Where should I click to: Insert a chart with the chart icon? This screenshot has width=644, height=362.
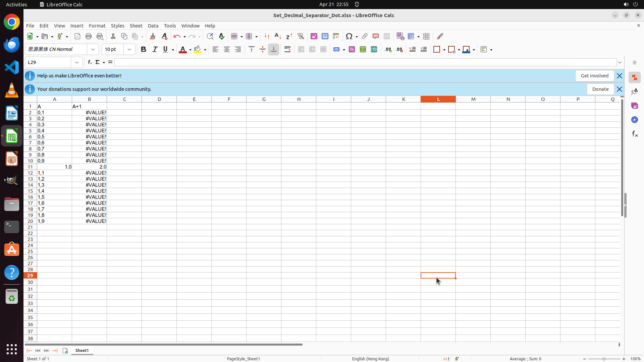coord(325,36)
